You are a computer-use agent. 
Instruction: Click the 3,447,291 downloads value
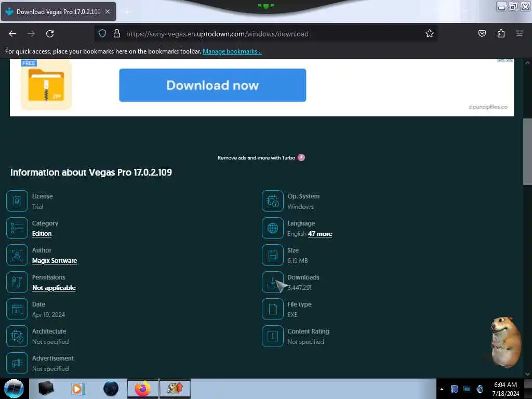pyautogui.click(x=299, y=288)
